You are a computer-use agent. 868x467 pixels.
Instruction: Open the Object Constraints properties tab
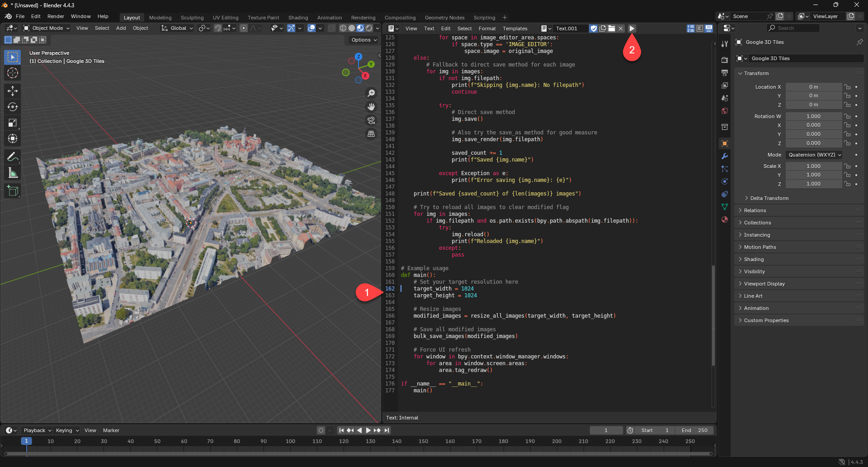725,194
